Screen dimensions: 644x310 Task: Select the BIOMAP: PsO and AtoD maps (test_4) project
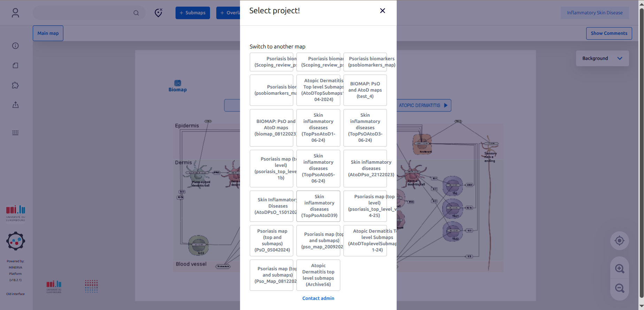click(365, 90)
